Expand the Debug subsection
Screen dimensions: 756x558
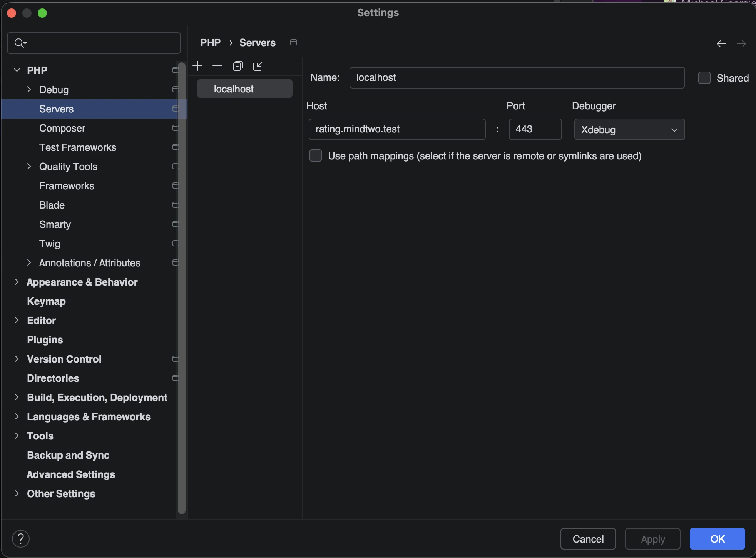pos(29,89)
